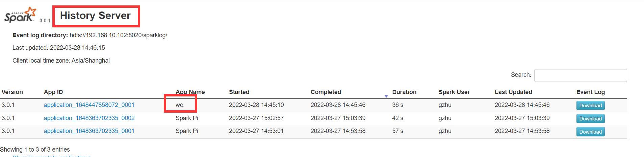Focus the Search input field
The image size is (644, 157).
(580, 75)
